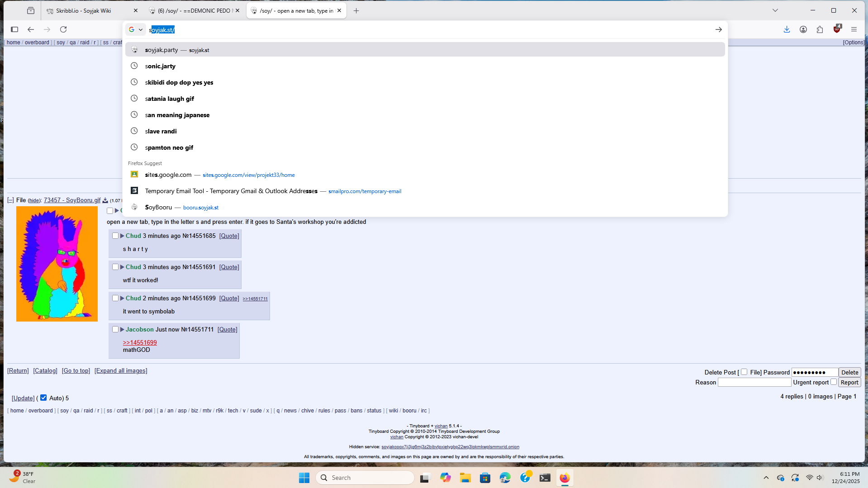
Task: Click the uBlock Origin shield icon
Action: tap(837, 29)
